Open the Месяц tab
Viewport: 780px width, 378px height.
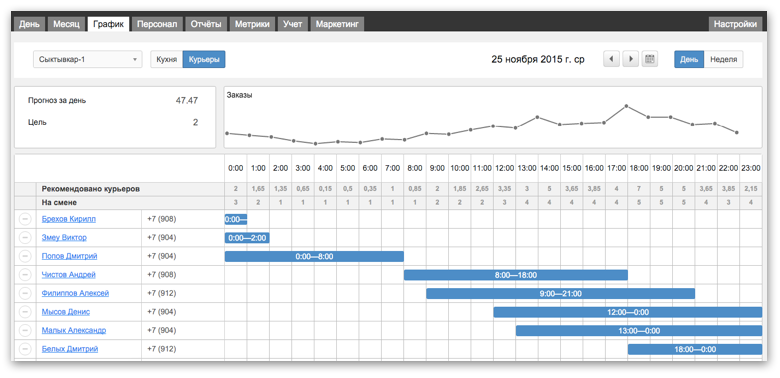66,24
